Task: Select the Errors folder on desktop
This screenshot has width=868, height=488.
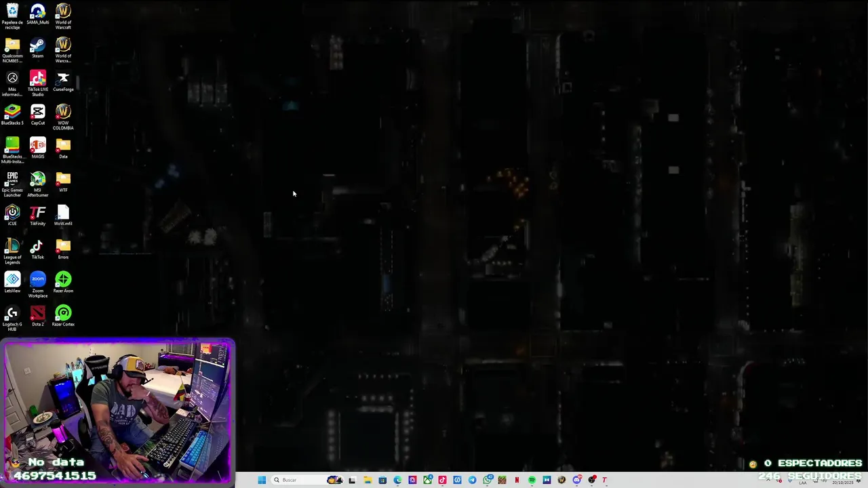Action: pyautogui.click(x=63, y=249)
